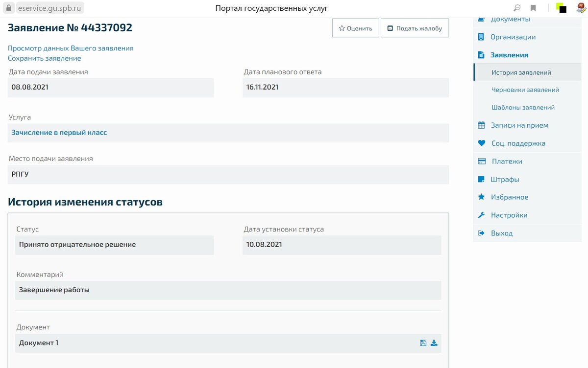
Task: Click the Портал государственных услуг page title
Action: (271, 8)
